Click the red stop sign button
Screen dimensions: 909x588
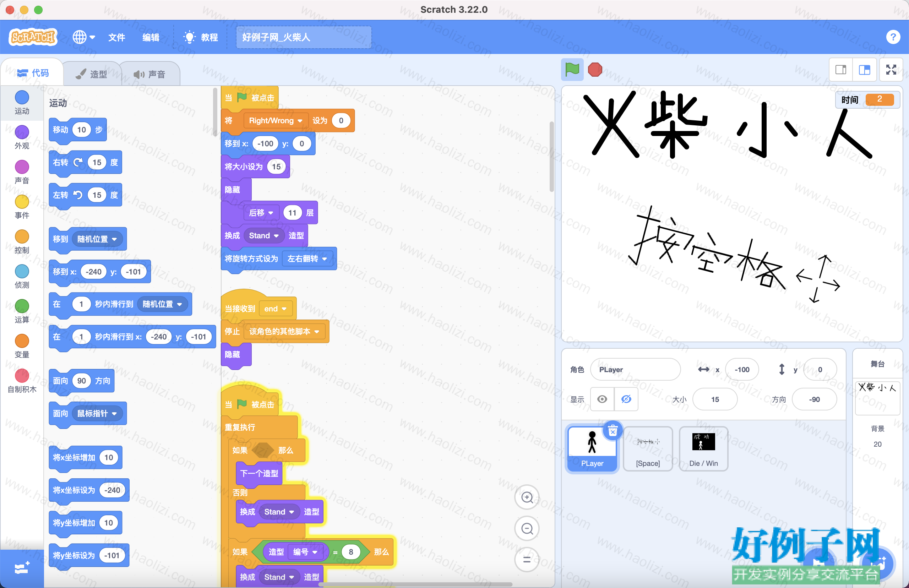coord(595,70)
